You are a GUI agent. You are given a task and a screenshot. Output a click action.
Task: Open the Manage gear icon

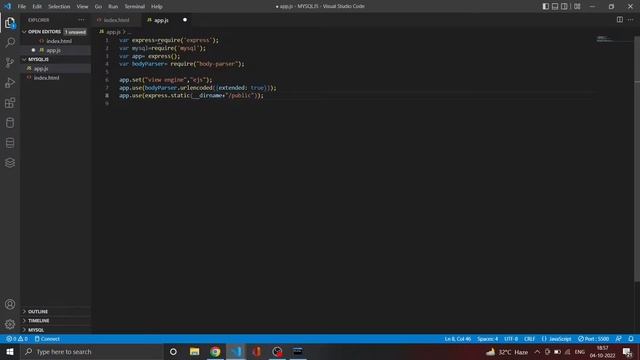tap(10, 324)
